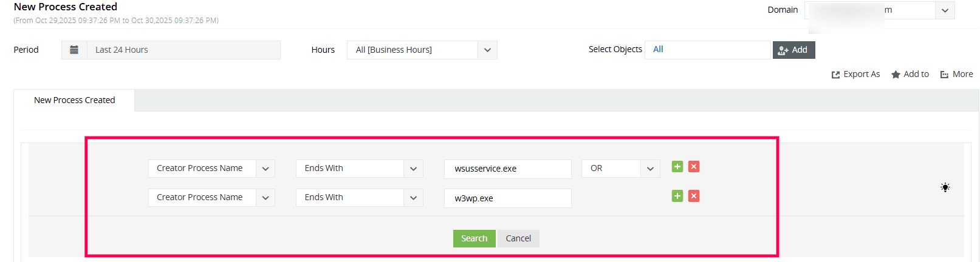980x262 pixels.
Task: Click the Select Objects All field
Action: 707,50
